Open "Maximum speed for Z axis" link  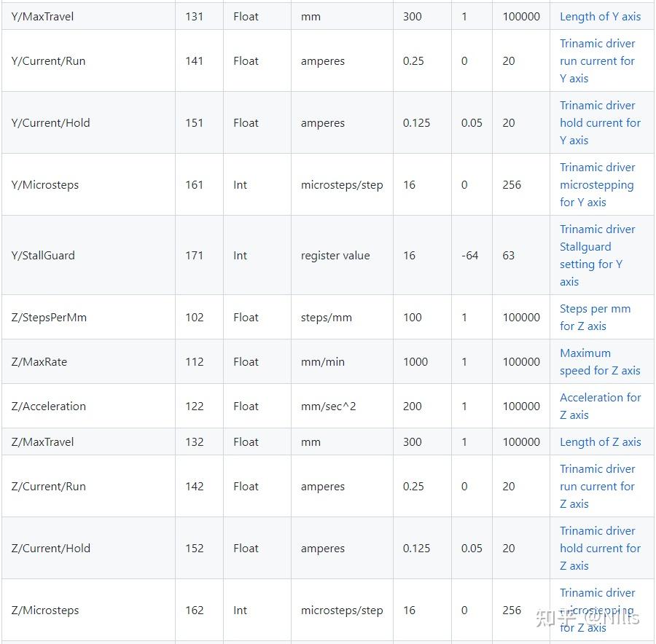tap(599, 362)
